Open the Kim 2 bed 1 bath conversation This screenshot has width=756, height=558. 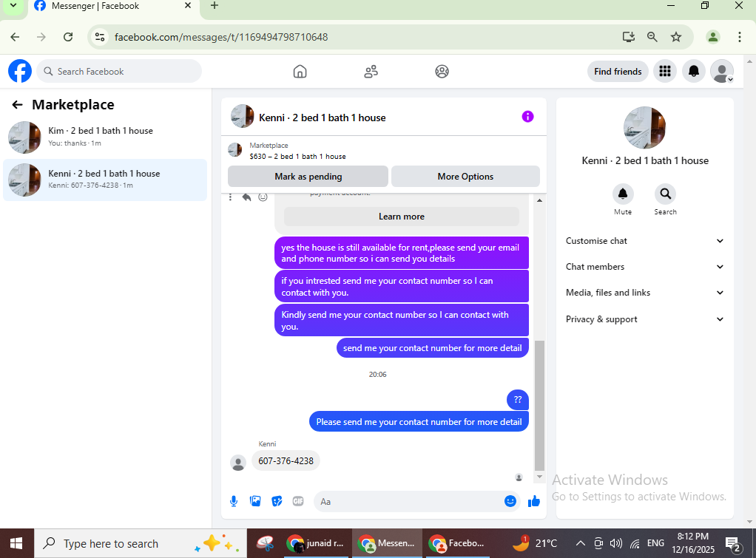pos(105,137)
